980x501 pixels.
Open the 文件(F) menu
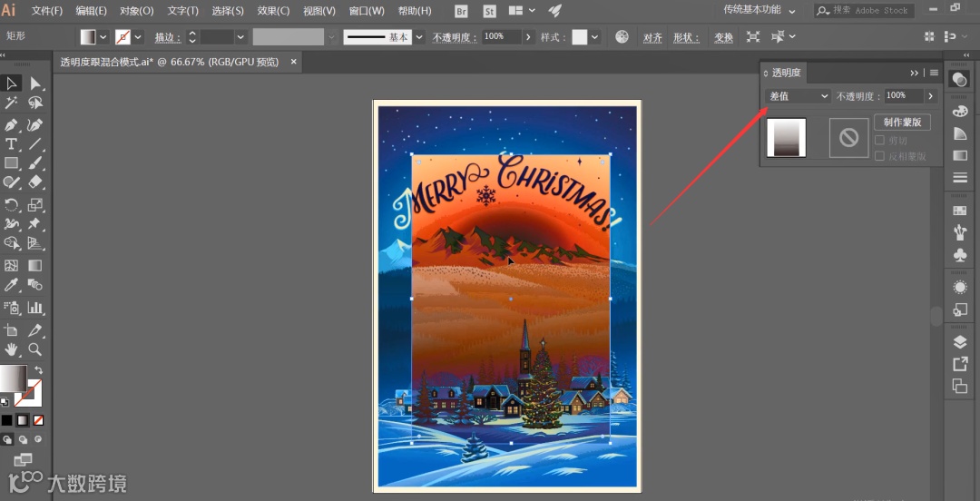click(47, 11)
